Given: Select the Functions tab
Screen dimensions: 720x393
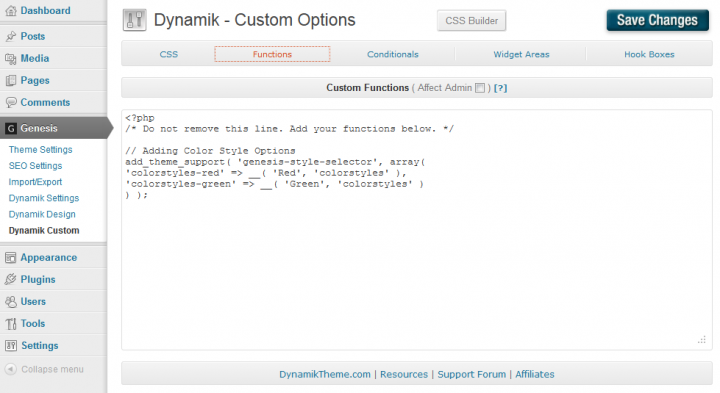Looking at the screenshot, I should pos(272,54).
